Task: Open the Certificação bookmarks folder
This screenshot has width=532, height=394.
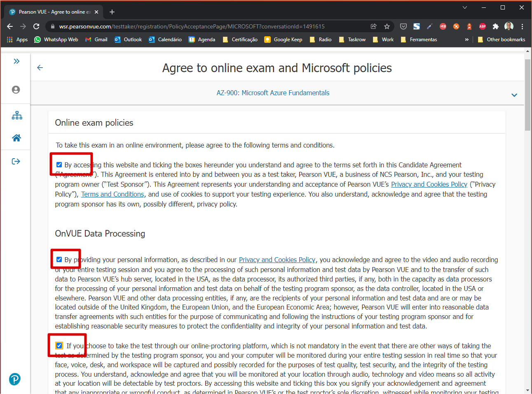Action: coord(240,40)
